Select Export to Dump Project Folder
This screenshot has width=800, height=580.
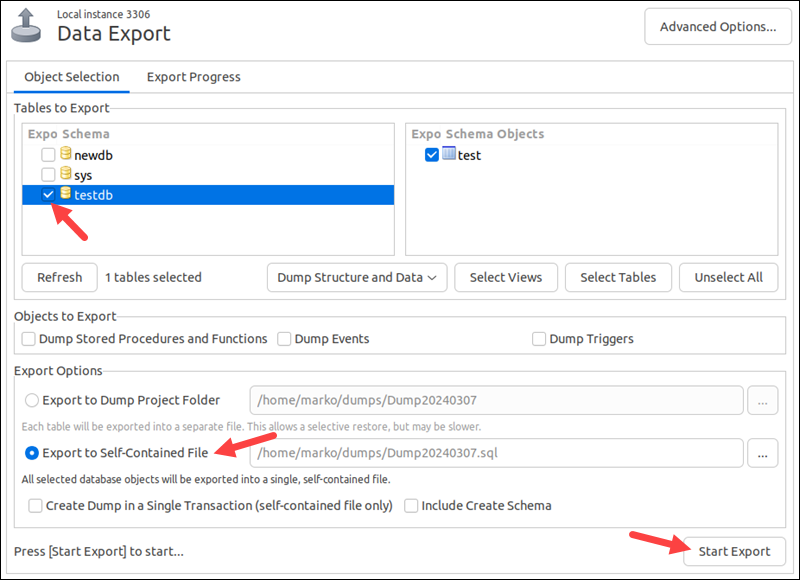[x=33, y=400]
